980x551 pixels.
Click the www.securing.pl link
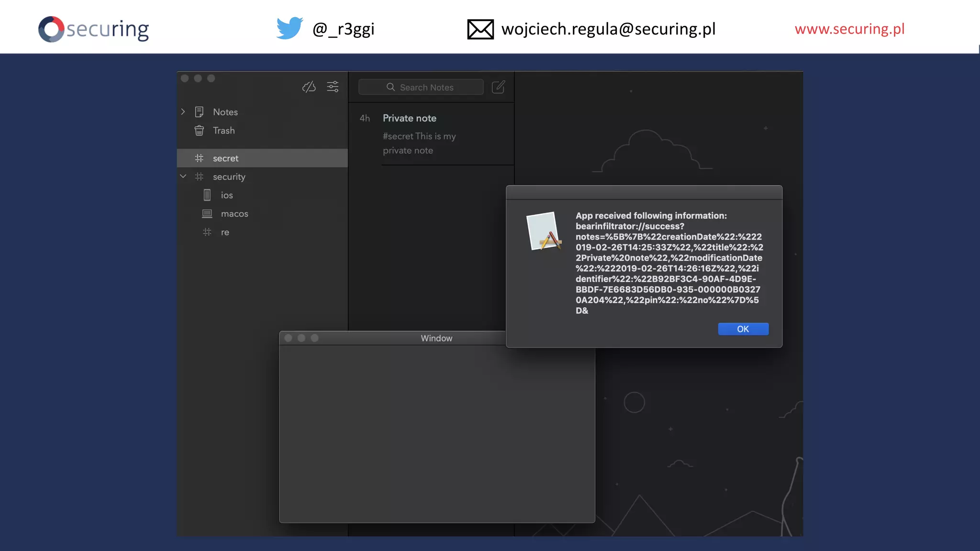[849, 29]
